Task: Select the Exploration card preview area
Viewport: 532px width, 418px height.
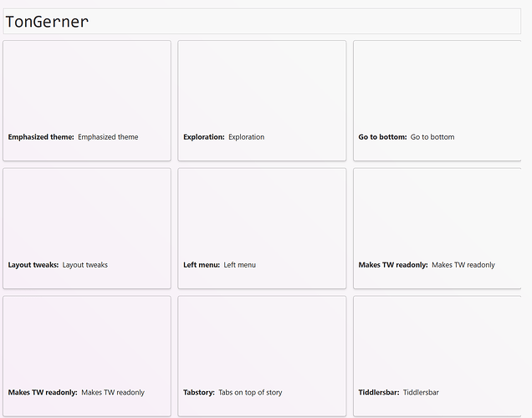Action: [262, 84]
